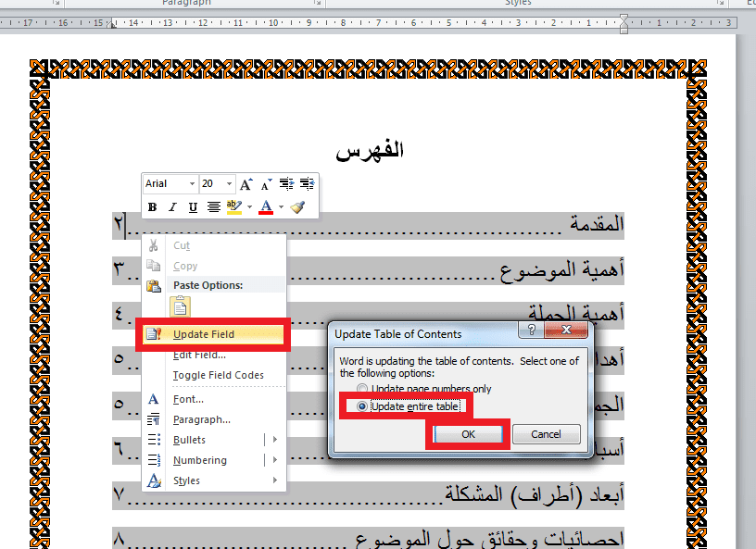Choose Update Field from context menu
Screen dimensions: 756x549
213,334
